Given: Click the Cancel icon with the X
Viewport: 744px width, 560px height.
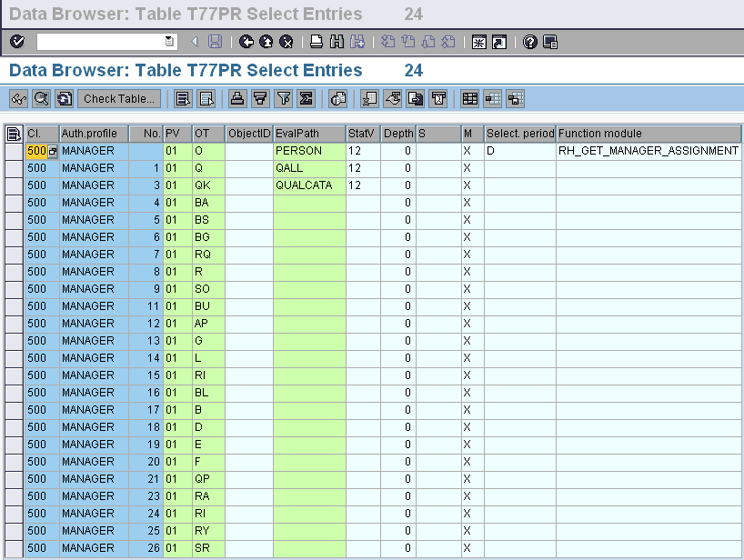Looking at the screenshot, I should tap(287, 42).
